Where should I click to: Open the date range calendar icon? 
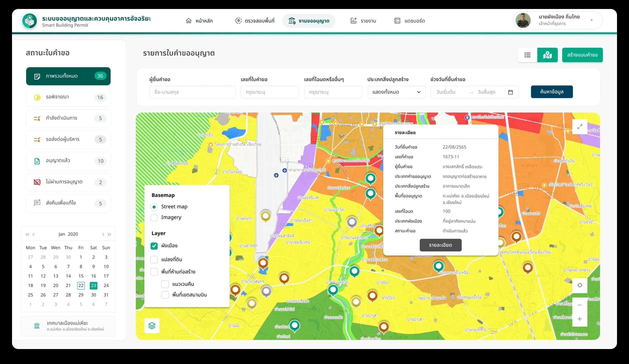(510, 92)
